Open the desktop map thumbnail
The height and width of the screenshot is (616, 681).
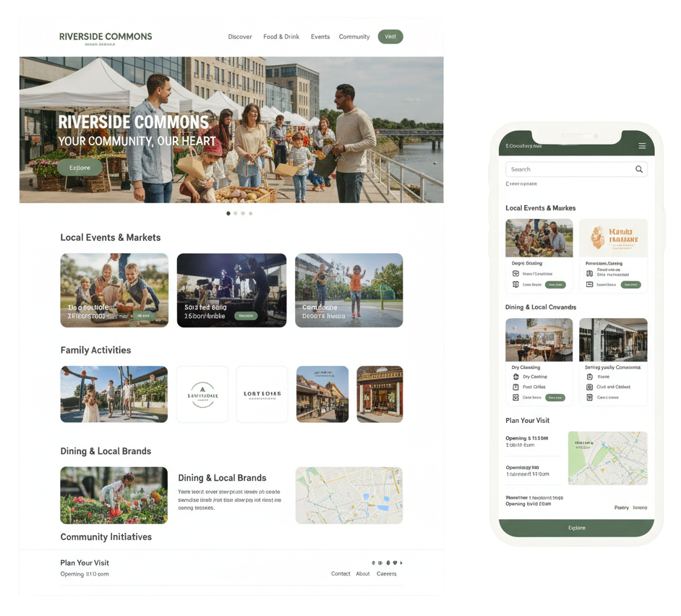point(349,495)
